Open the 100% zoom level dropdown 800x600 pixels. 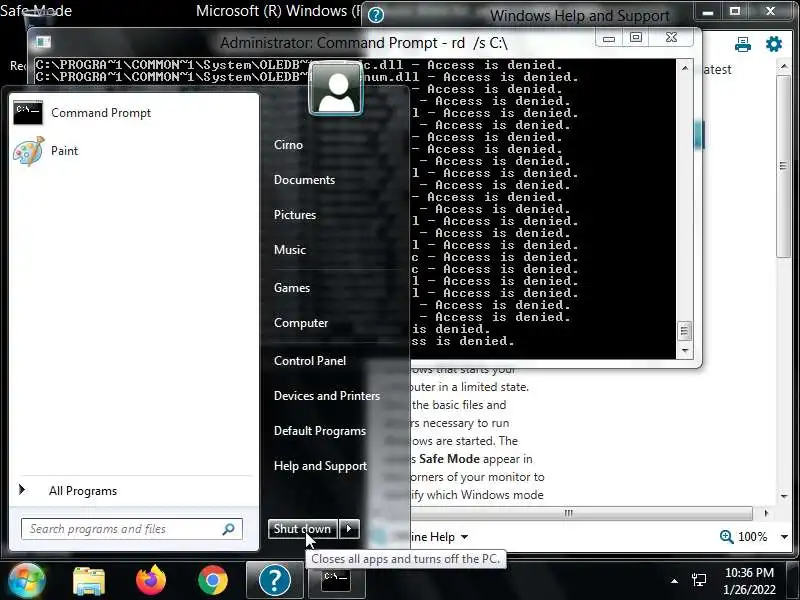(784, 537)
